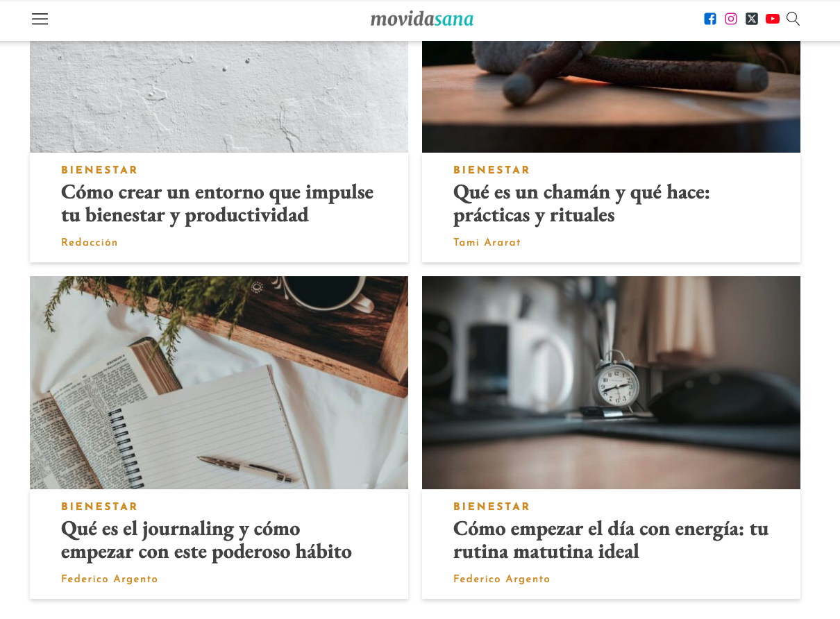Image resolution: width=840 pixels, height=619 pixels.
Task: Select Bienestar category above journaling article
Action: coord(99,507)
